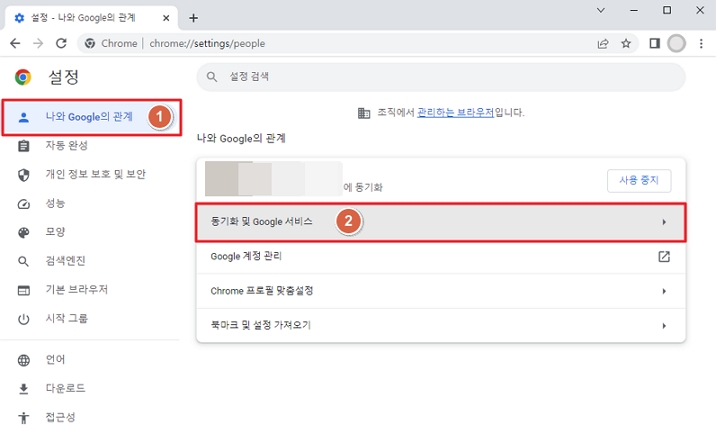Viewport: 716px width, 434px height.
Task: Click the magnifier icon for 검색엔진
Action: pyautogui.click(x=23, y=261)
